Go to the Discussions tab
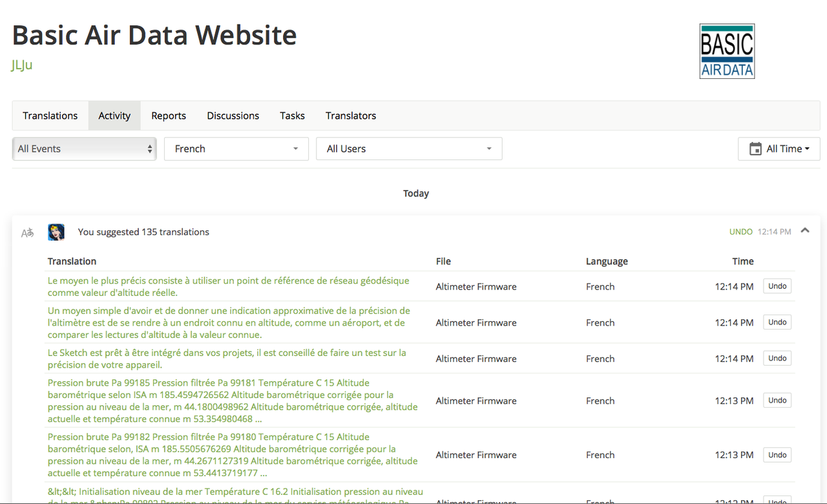827x504 pixels. pyautogui.click(x=233, y=116)
